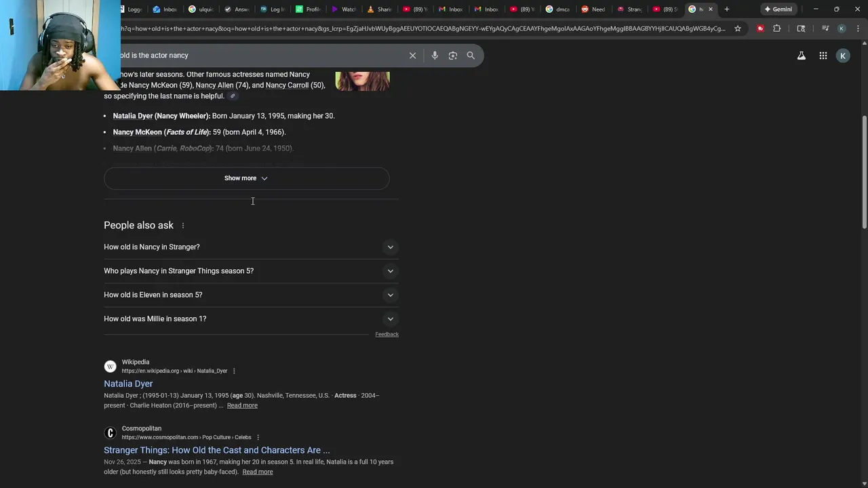Click 'Read more' on the Cosmopolitan result

tap(258, 472)
